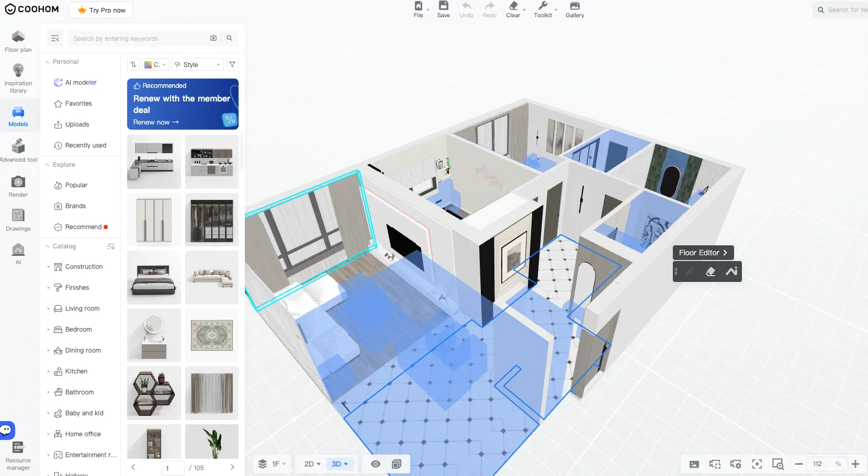Click the Undo arrow
Viewport: 868px width, 476px height.
pos(466,6)
